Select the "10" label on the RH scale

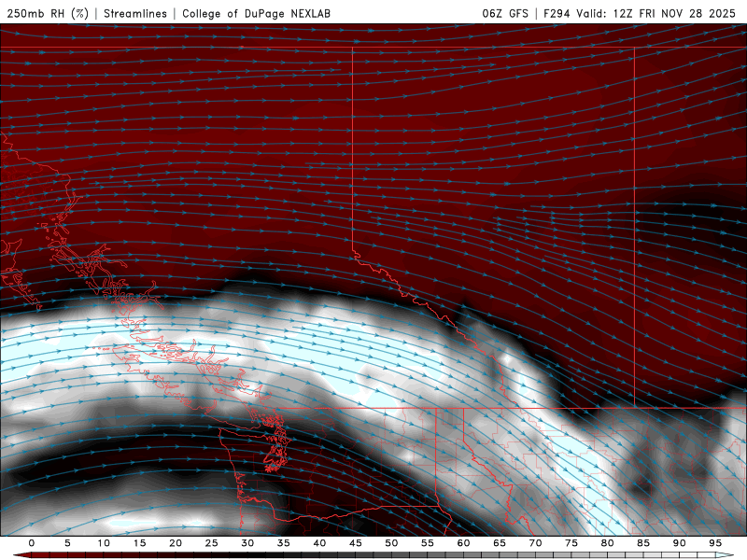click(x=104, y=543)
